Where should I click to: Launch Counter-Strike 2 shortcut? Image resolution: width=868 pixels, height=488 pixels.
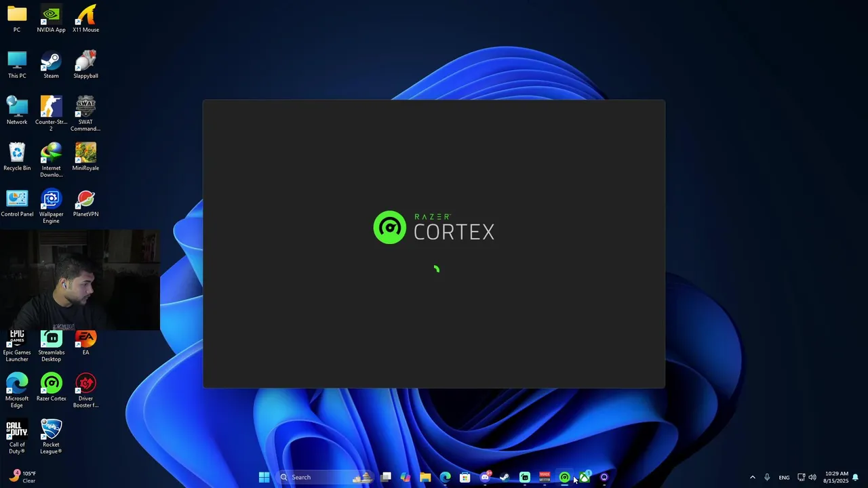pos(51,114)
